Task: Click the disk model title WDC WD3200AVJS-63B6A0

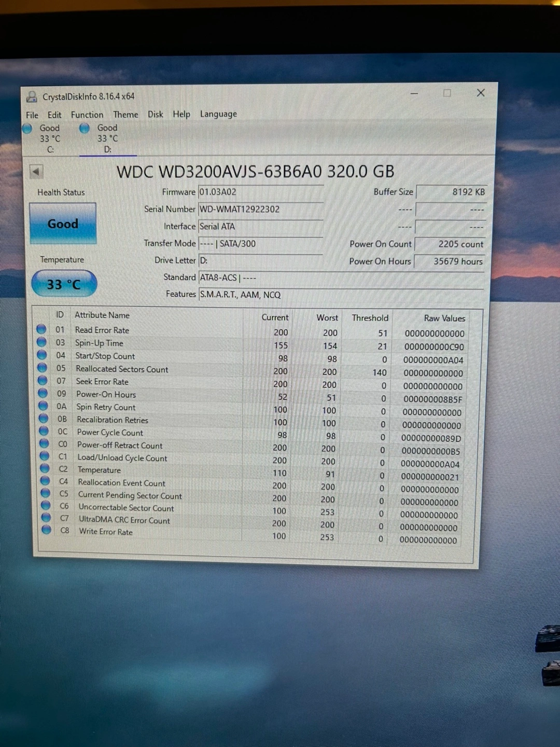Action: pyautogui.click(x=219, y=171)
